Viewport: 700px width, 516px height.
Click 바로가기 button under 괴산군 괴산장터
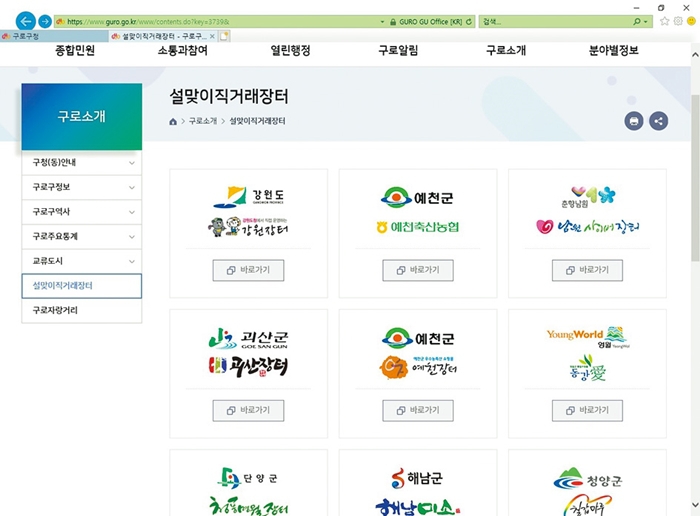248,410
